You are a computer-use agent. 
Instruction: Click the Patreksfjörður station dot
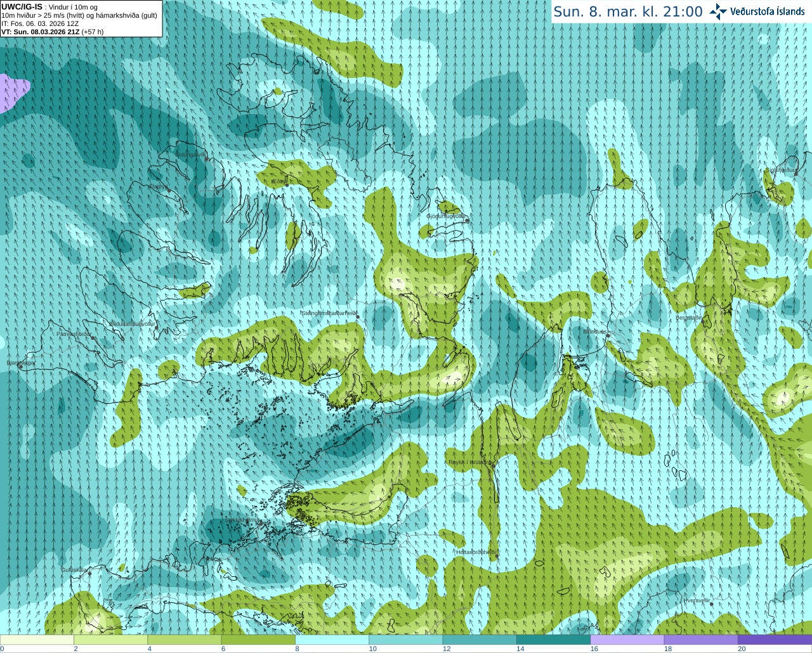click(x=93, y=338)
